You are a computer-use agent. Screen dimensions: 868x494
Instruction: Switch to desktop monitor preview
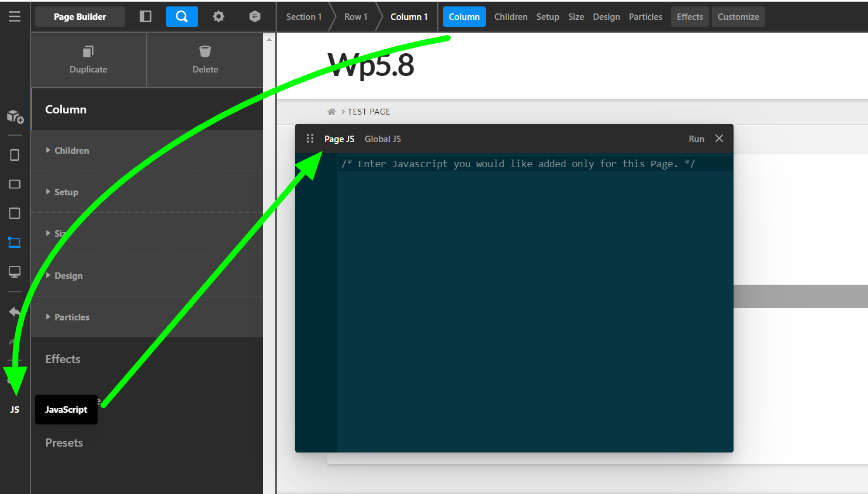coord(15,272)
